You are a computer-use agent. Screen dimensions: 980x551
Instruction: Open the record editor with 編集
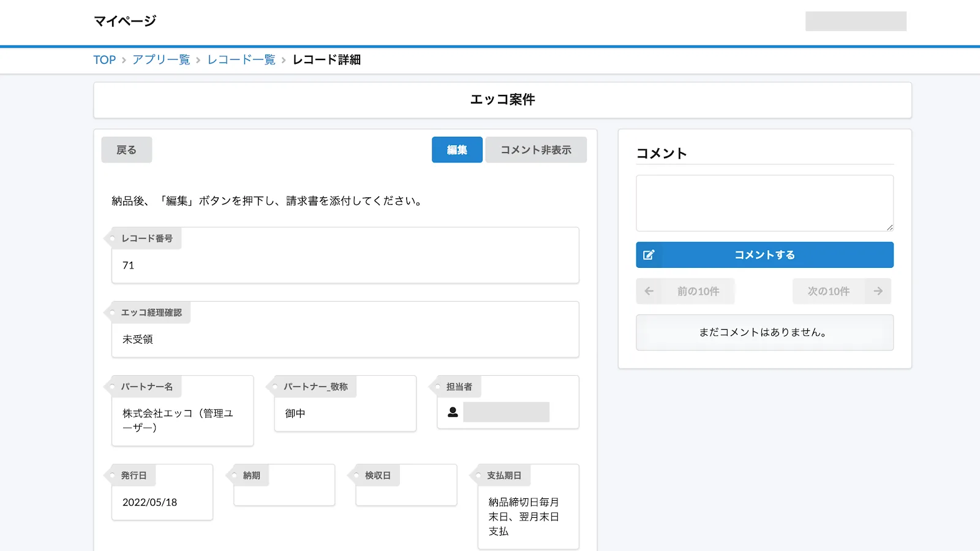(x=457, y=150)
